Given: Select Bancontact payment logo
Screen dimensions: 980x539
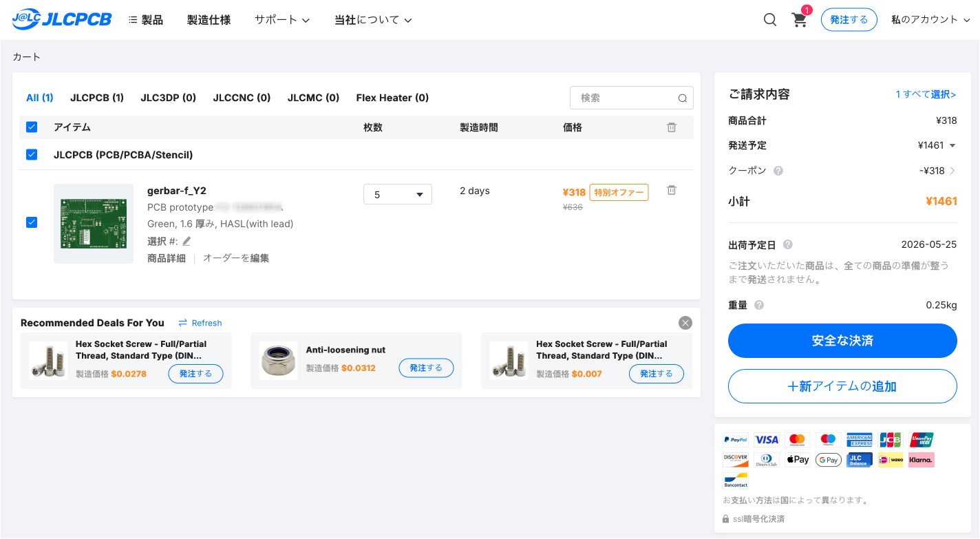Looking at the screenshot, I should pyautogui.click(x=736, y=480).
